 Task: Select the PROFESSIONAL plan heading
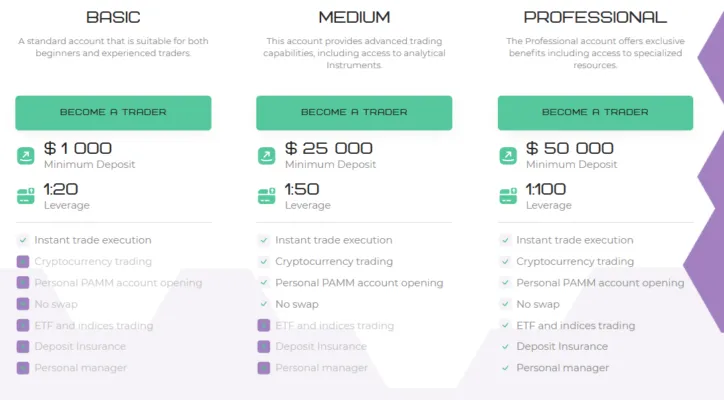pos(595,17)
